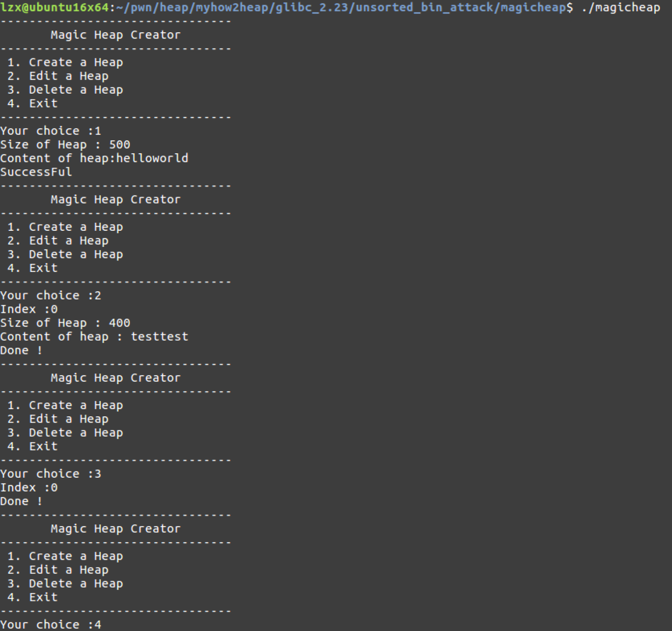Click "1. Create a Heap" in the first menu

tap(65, 62)
